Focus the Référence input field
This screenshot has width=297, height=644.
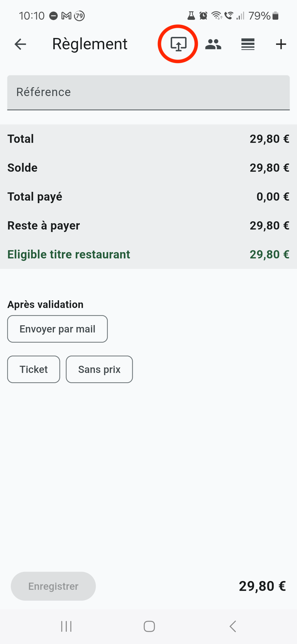148,92
